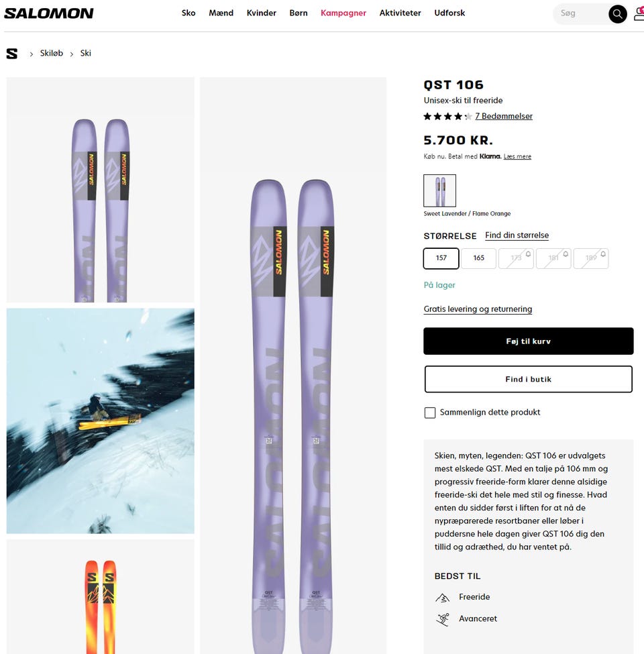Click the search magnifier icon

point(617,13)
